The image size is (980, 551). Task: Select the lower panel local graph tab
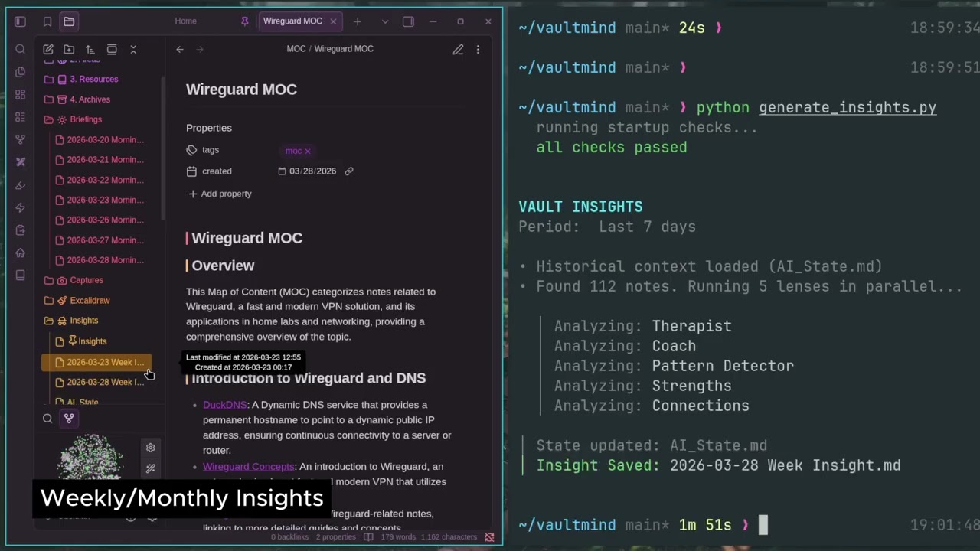click(69, 418)
